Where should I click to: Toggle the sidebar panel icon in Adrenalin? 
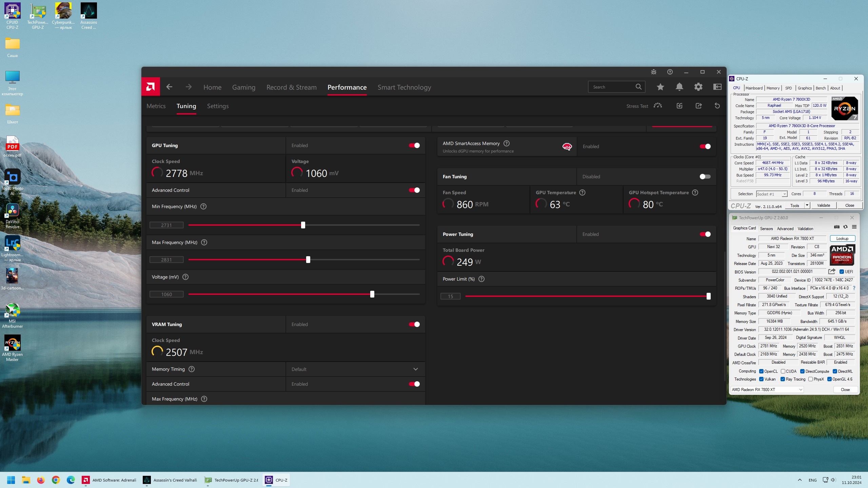[717, 87]
